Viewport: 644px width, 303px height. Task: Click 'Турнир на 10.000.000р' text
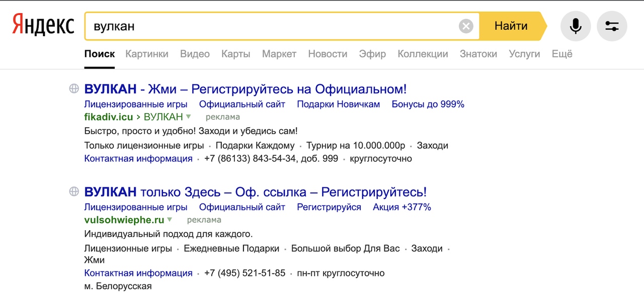click(356, 146)
